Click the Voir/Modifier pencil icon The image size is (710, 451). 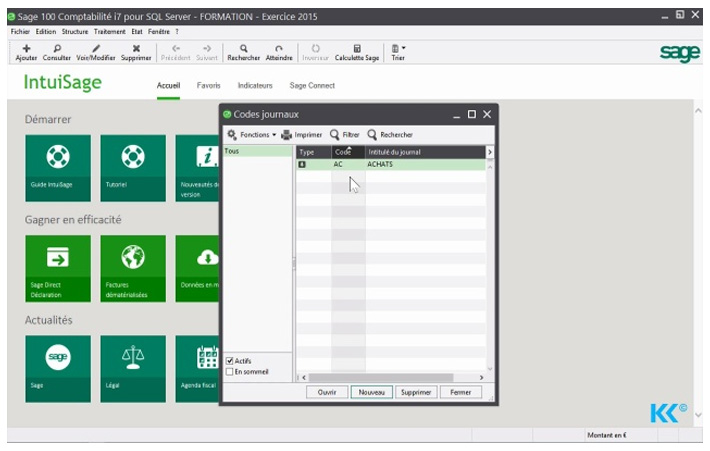[x=96, y=48]
